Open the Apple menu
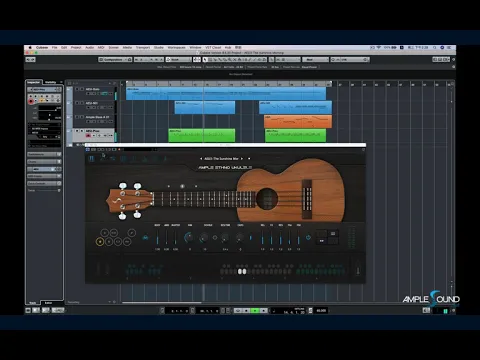Viewport: 480px width, 360px height. (30, 48)
